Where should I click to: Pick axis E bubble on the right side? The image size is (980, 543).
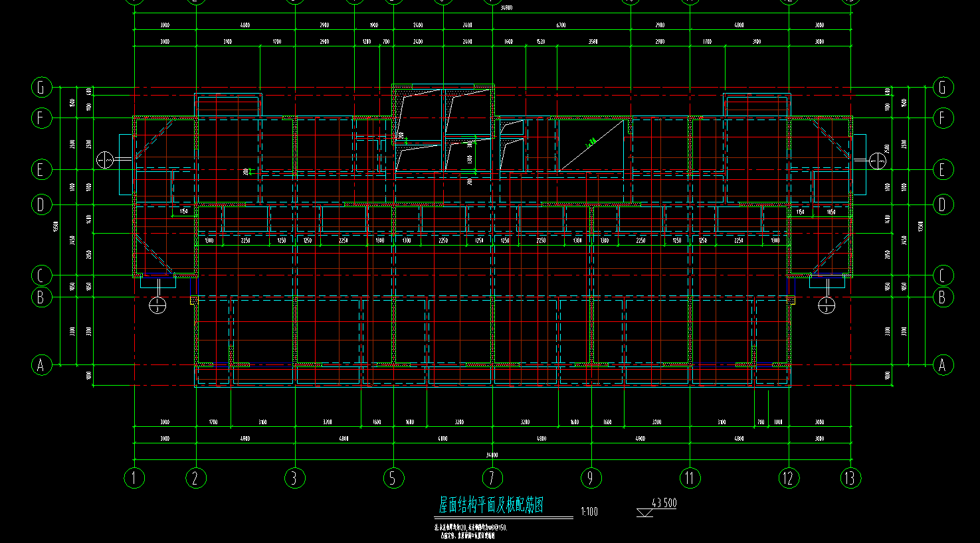[x=942, y=170]
